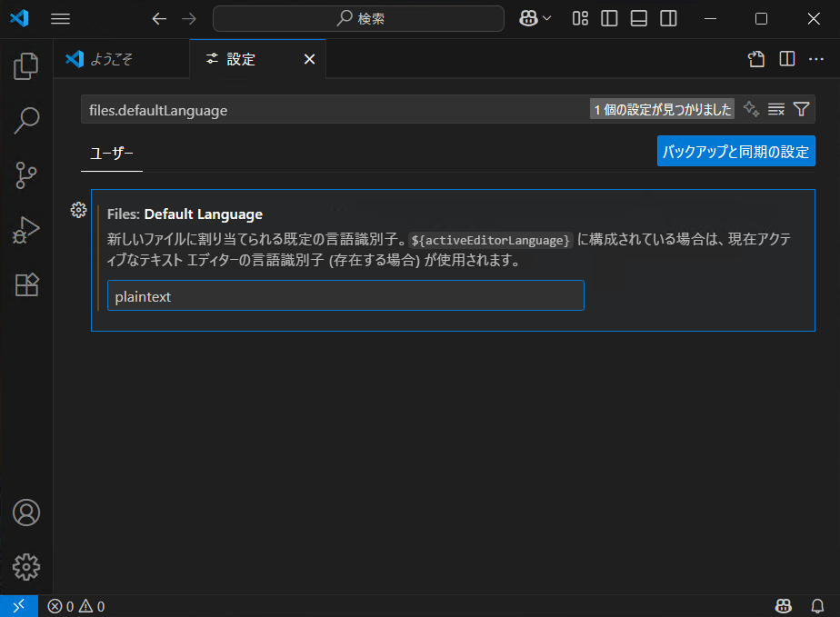Open the Run and Debug view
The image size is (840, 617).
click(26, 230)
